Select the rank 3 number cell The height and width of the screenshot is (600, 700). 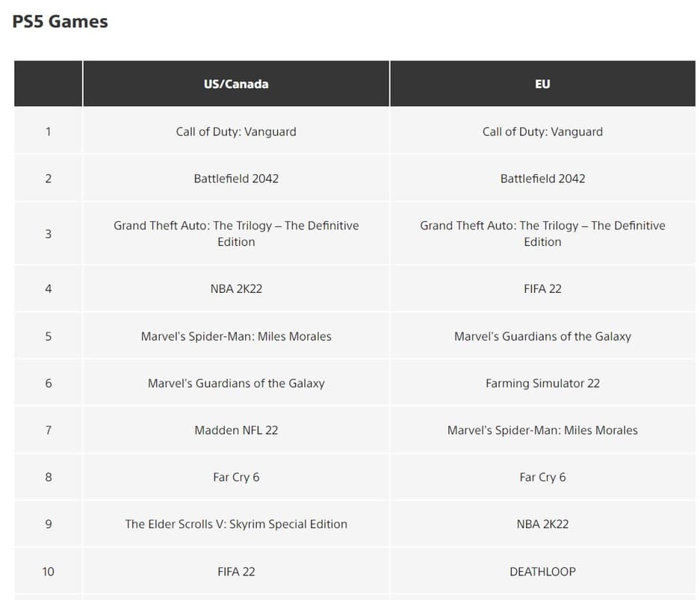pos(49,234)
